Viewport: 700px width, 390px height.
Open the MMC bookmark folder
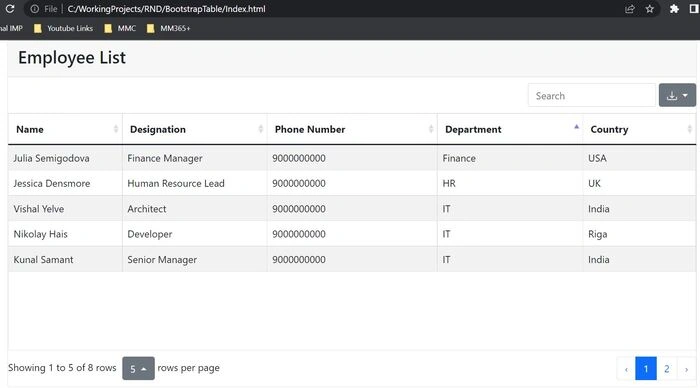click(120, 29)
